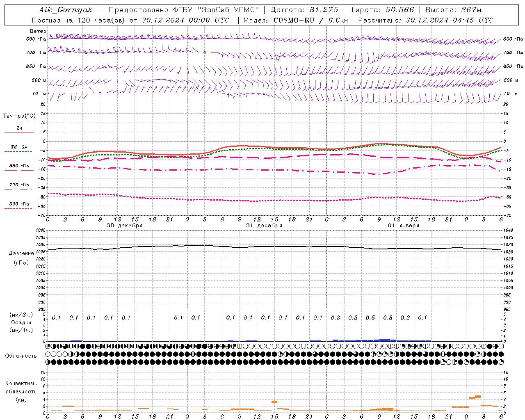Click the Td 2м dew point legend entry
Image resolution: width=525 pixels, height=420 pixels.
[19, 147]
